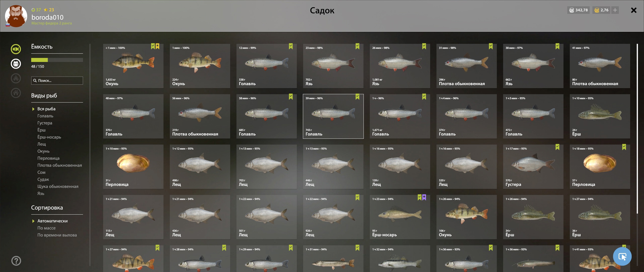Viewport: 644px width, 272px height.
Task: Toggle bookmark flag on 926 г Лещ card
Action: [x=357, y=197]
